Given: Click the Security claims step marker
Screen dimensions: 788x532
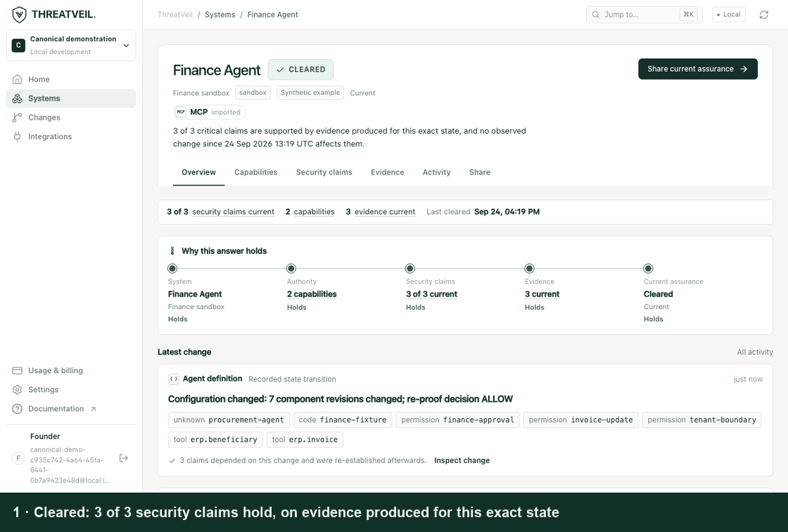Looking at the screenshot, I should (410, 269).
